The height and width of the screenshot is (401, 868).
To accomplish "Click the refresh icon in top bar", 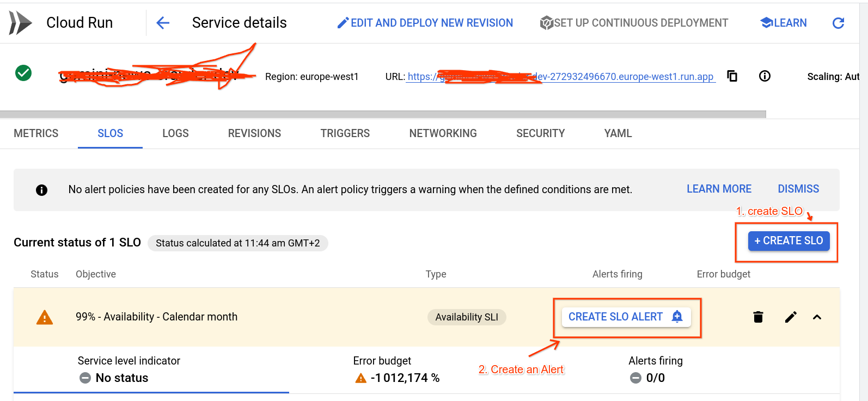I will click(x=838, y=23).
